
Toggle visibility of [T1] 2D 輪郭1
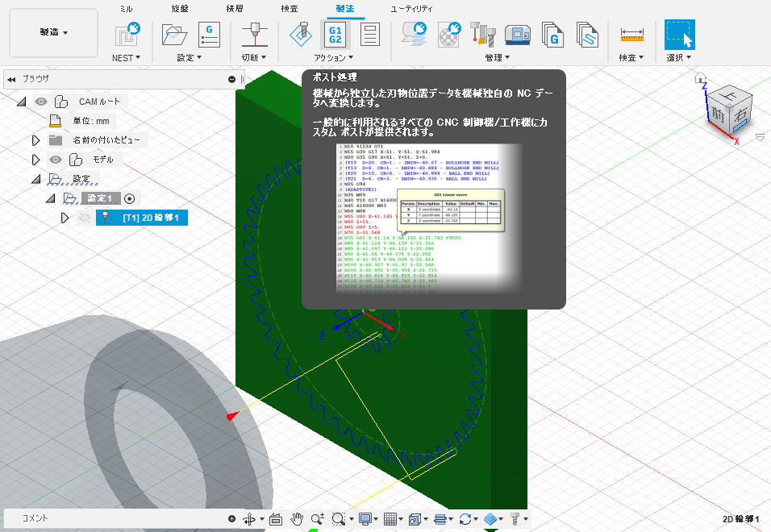[x=84, y=218]
